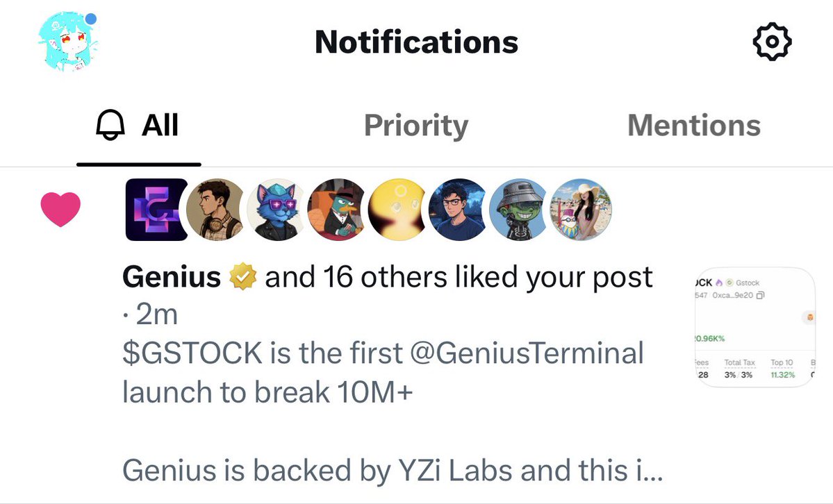Open man with glasses avatar
This screenshot has width=833, height=504.
click(x=459, y=209)
